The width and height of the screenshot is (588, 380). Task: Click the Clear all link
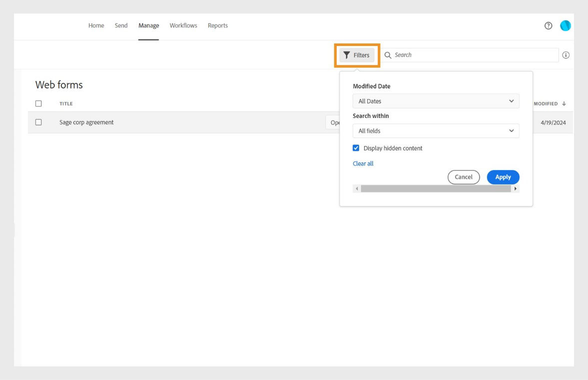(x=363, y=163)
